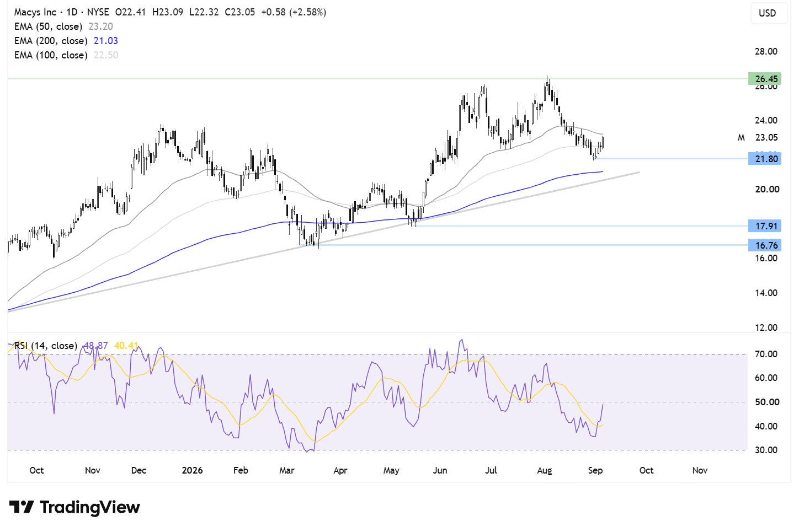Screen dimensions: 799x532
Task: Open the USD currency selector
Action: [x=768, y=13]
